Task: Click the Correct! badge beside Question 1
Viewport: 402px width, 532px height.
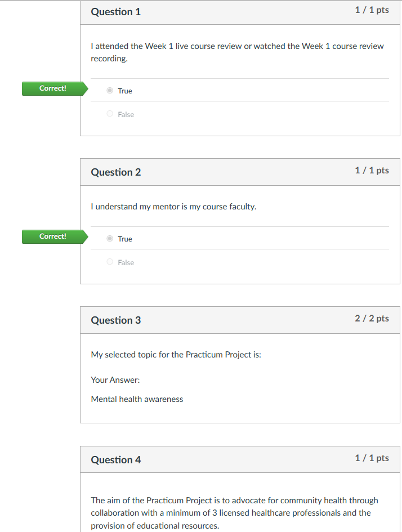Action: coord(53,88)
